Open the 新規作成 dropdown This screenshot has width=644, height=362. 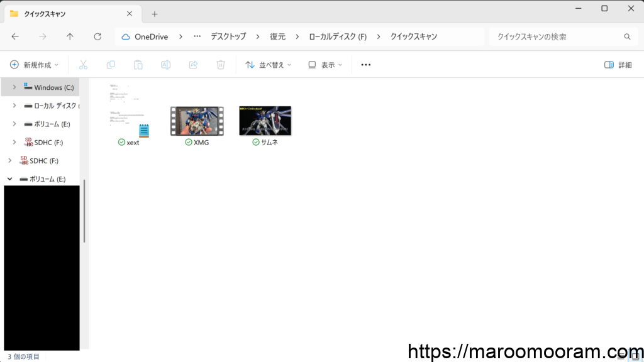pyautogui.click(x=34, y=65)
